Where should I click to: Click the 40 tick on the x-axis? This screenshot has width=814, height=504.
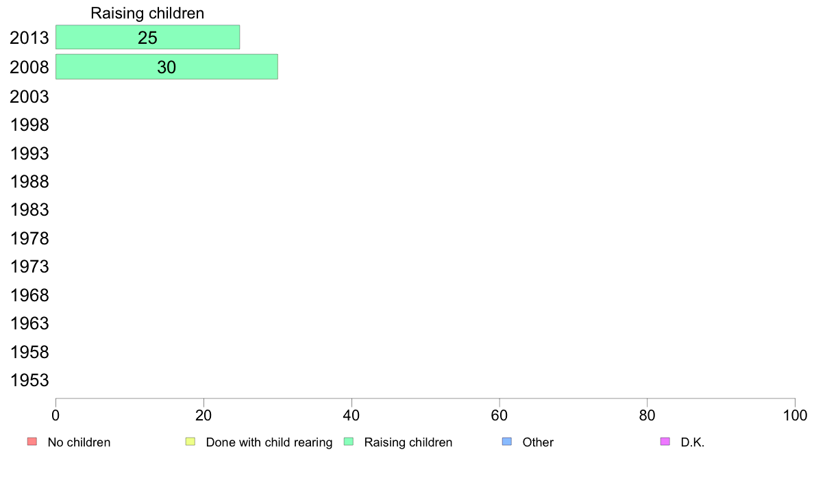pyautogui.click(x=351, y=415)
